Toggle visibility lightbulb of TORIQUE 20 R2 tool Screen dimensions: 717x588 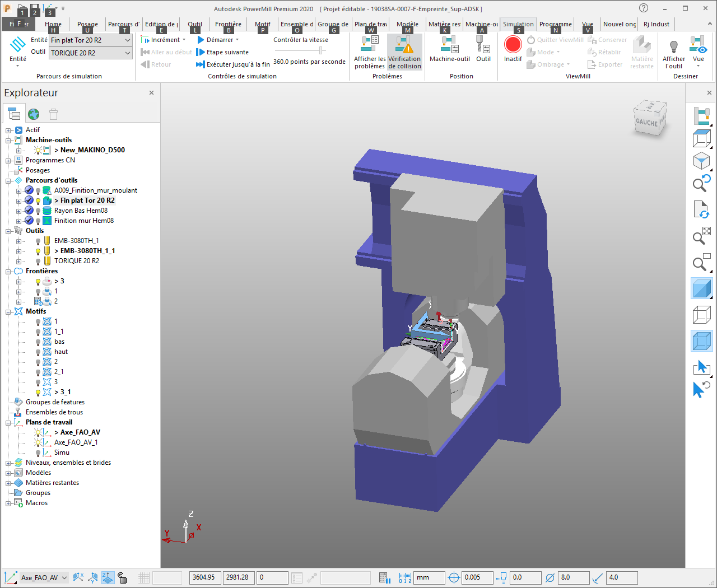(x=38, y=262)
